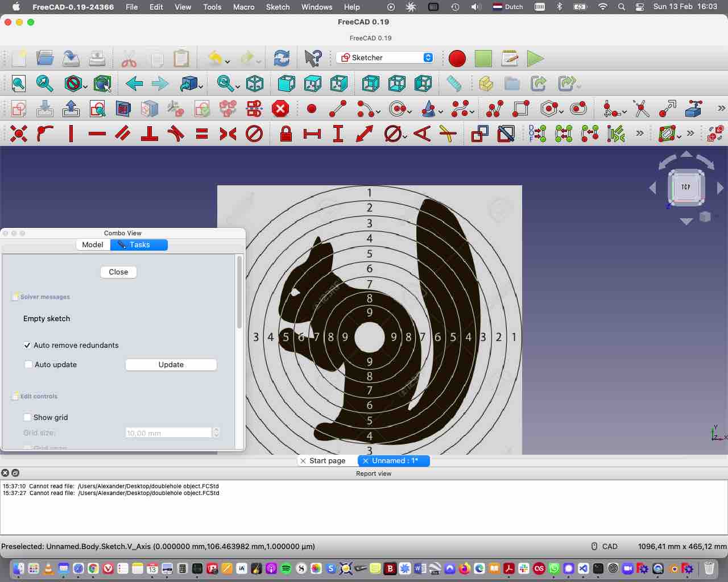
Task: Apply vertical constraint icon
Action: point(71,134)
